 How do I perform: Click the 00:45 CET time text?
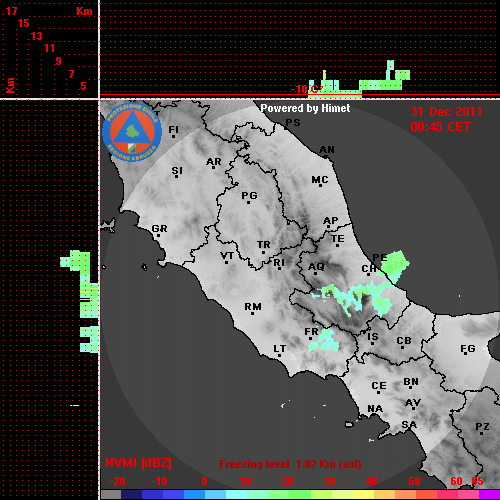(x=440, y=127)
